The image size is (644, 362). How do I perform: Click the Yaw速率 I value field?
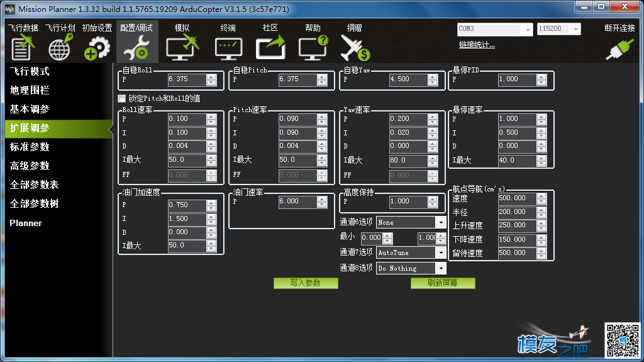(x=408, y=133)
